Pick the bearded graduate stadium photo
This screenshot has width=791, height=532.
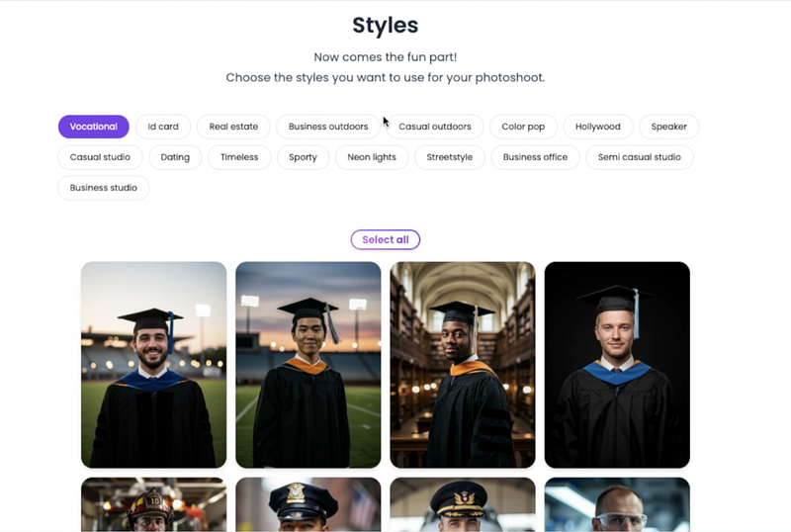154,365
